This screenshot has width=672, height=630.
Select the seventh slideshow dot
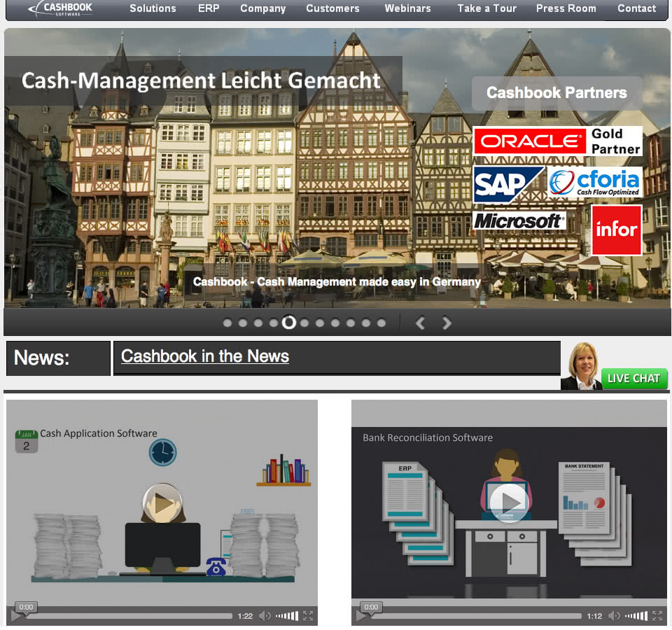coord(320,323)
